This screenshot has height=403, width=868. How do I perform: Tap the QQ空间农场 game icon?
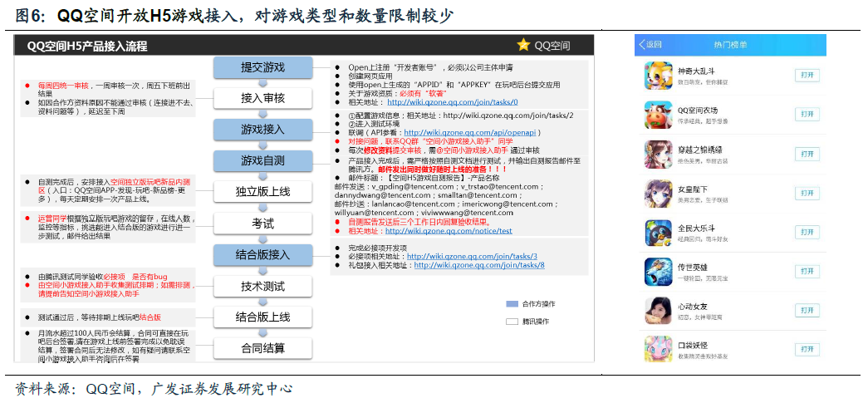click(x=658, y=115)
